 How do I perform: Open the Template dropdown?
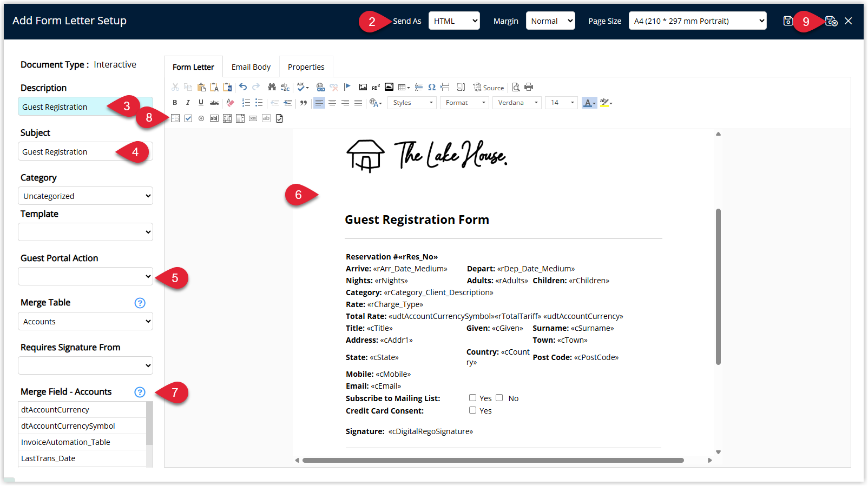point(86,232)
